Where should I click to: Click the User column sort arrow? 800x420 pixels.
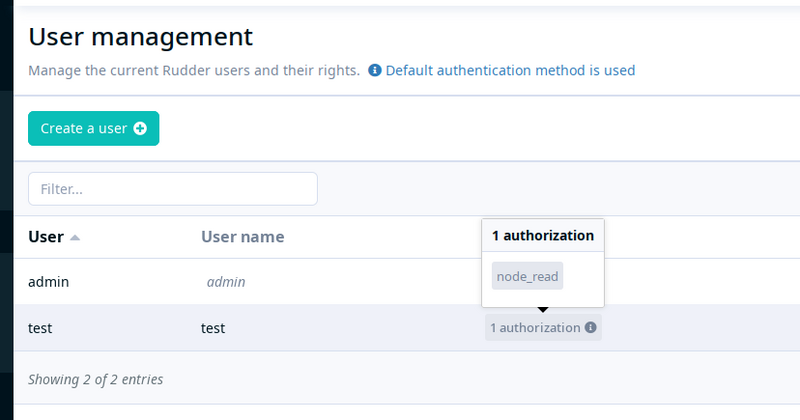point(75,237)
